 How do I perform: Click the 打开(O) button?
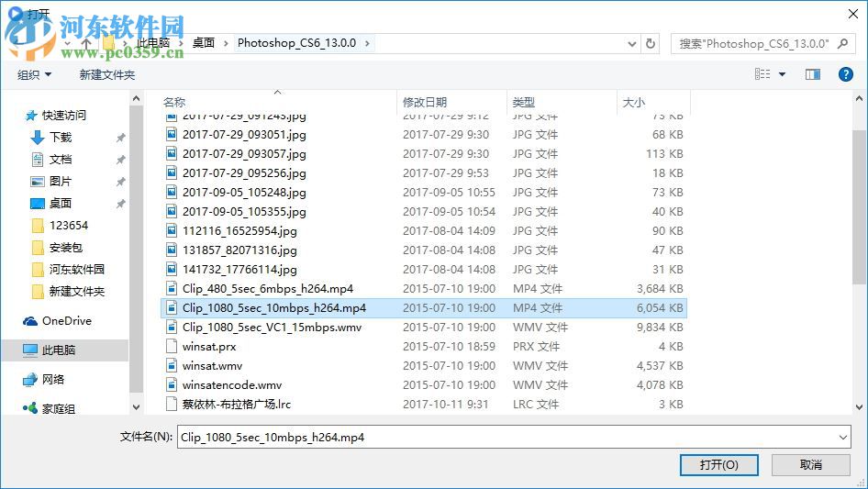point(718,464)
